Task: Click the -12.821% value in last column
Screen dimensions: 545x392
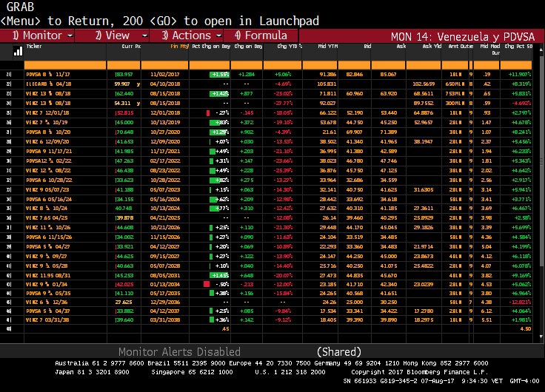Action: click(521, 303)
